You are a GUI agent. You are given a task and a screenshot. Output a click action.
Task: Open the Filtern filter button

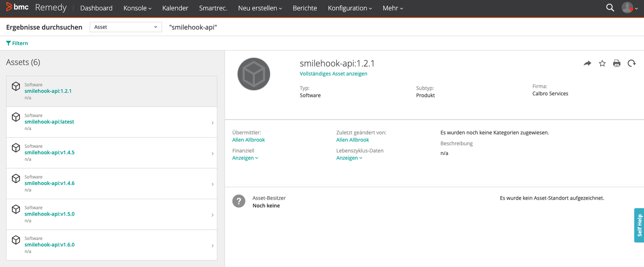17,43
